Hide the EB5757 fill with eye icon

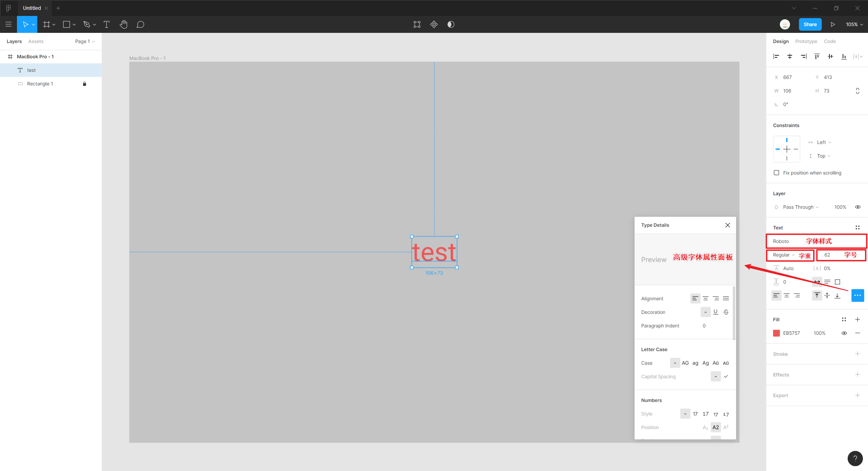coord(844,333)
